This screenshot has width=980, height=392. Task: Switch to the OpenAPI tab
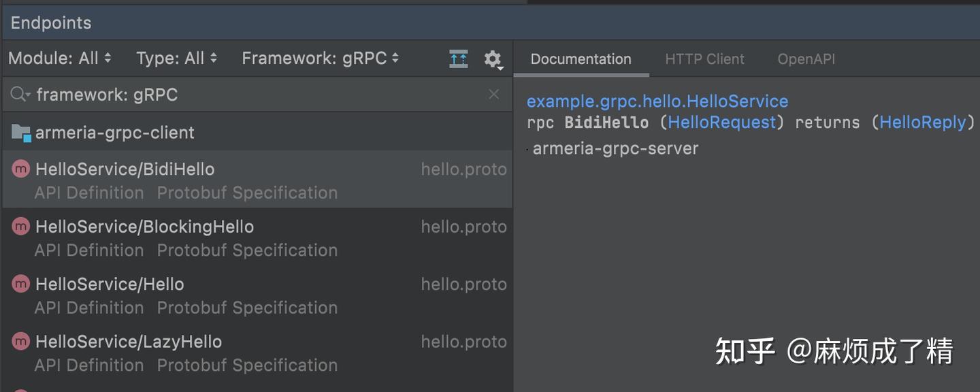(806, 59)
